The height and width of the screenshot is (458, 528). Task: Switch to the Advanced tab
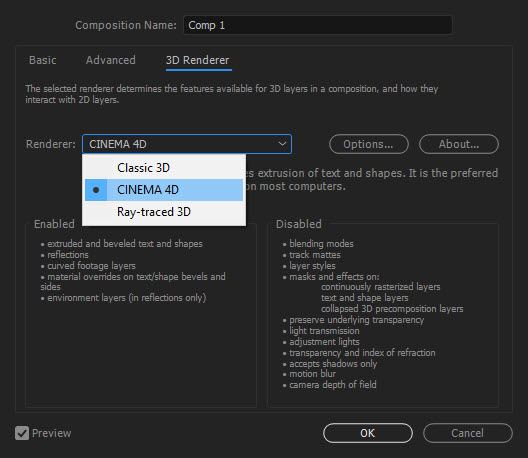click(111, 60)
